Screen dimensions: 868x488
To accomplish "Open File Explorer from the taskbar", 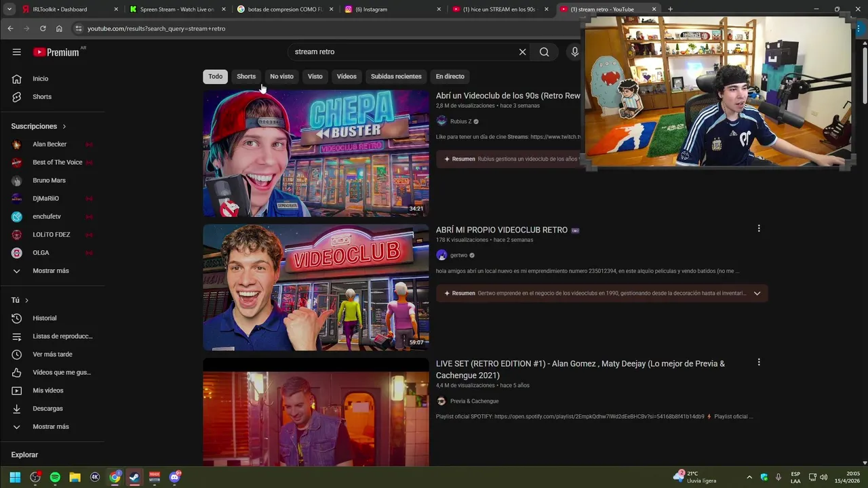I will pyautogui.click(x=75, y=477).
